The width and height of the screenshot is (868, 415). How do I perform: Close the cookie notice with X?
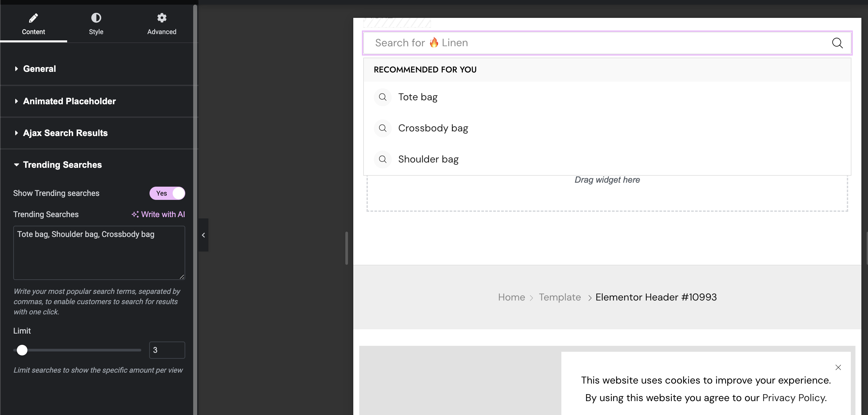pos(838,367)
